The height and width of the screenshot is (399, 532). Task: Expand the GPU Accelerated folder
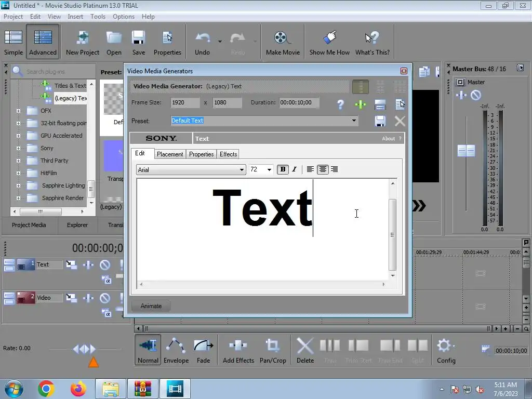[18, 136]
